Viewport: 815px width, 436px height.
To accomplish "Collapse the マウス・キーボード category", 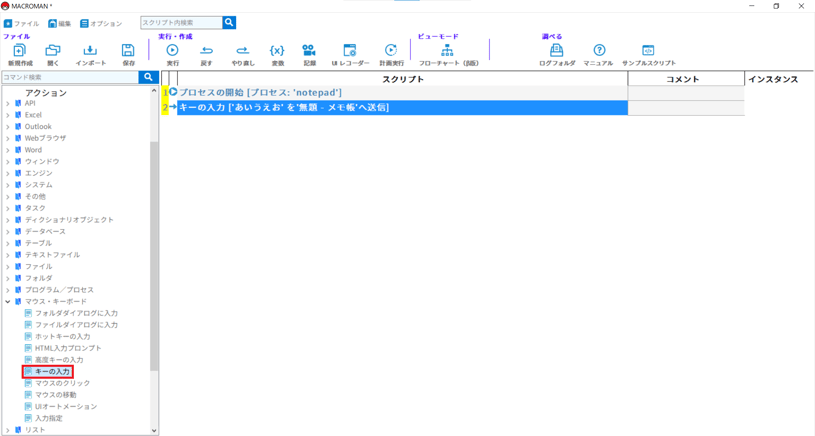I will coord(7,301).
